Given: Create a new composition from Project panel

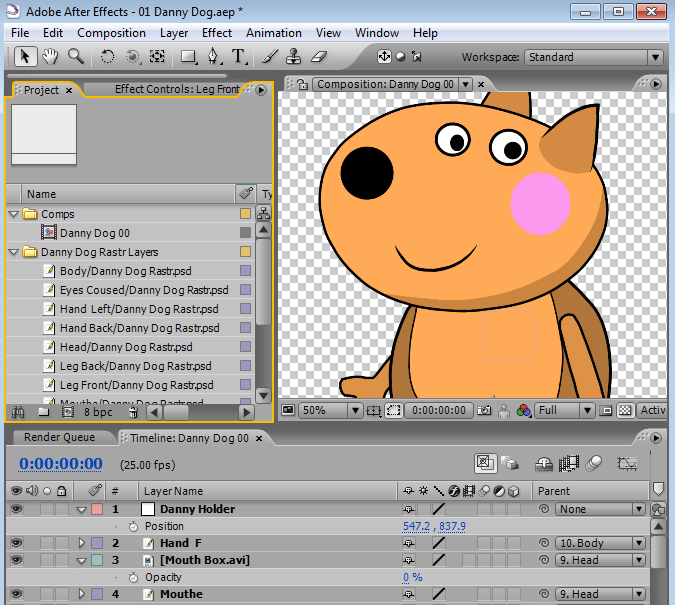Looking at the screenshot, I should 68,413.
